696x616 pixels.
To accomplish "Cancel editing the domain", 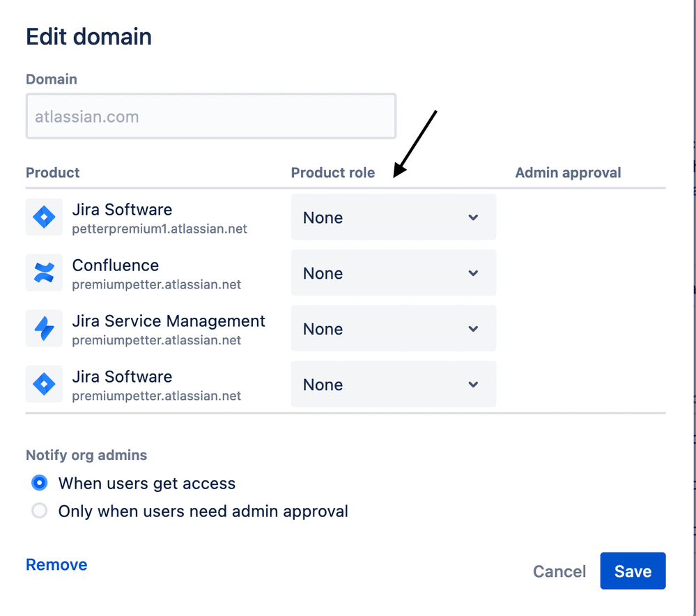I will (x=559, y=571).
